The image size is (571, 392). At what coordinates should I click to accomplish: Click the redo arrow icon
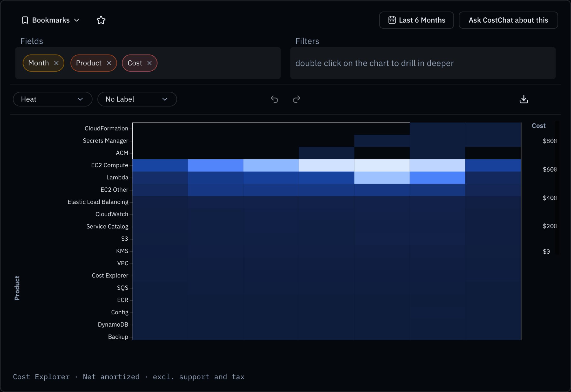tap(296, 99)
